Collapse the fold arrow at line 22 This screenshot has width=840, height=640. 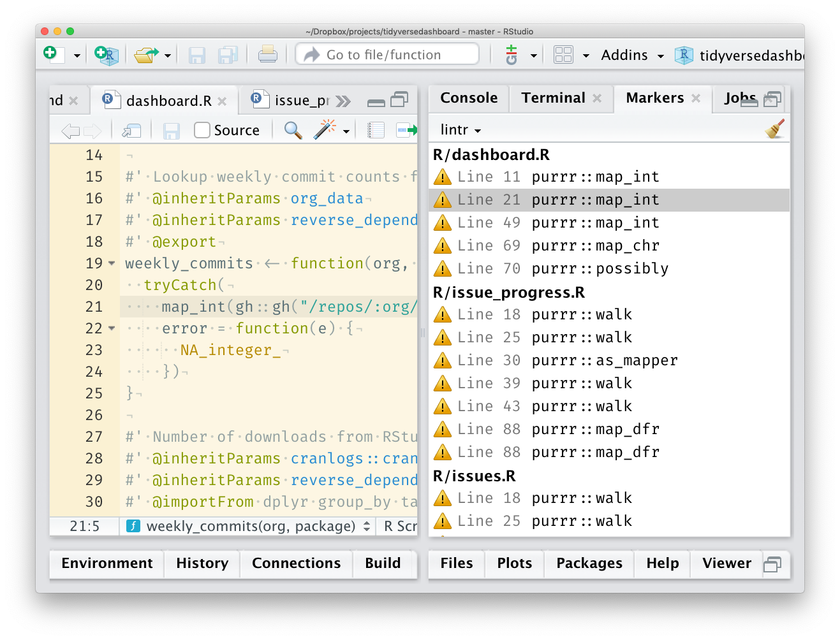(x=112, y=328)
